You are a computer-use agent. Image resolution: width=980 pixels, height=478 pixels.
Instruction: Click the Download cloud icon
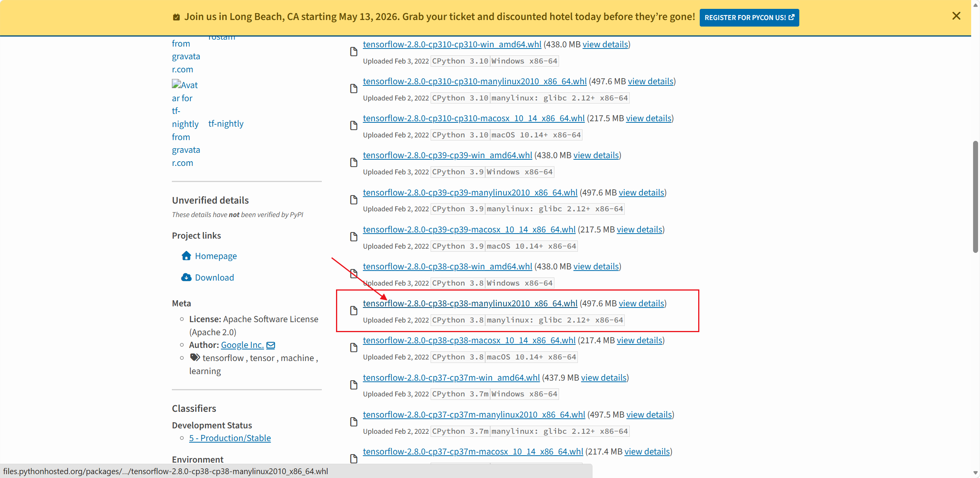pyautogui.click(x=186, y=277)
